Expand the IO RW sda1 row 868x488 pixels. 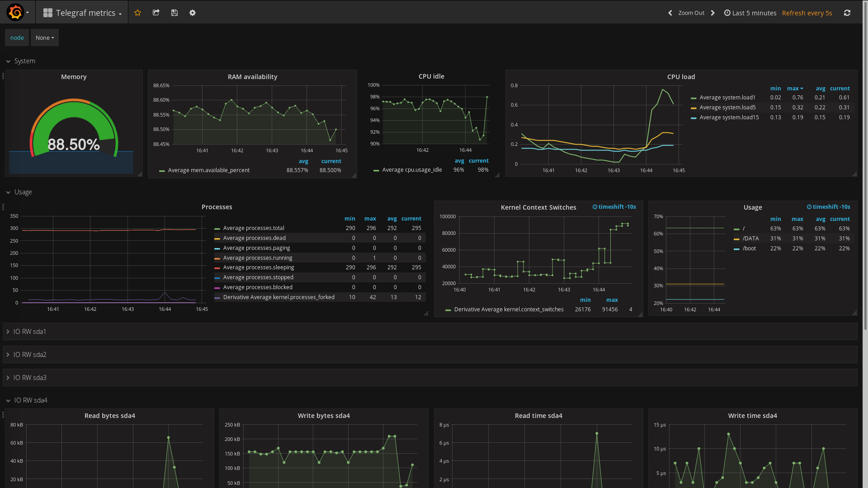29,332
